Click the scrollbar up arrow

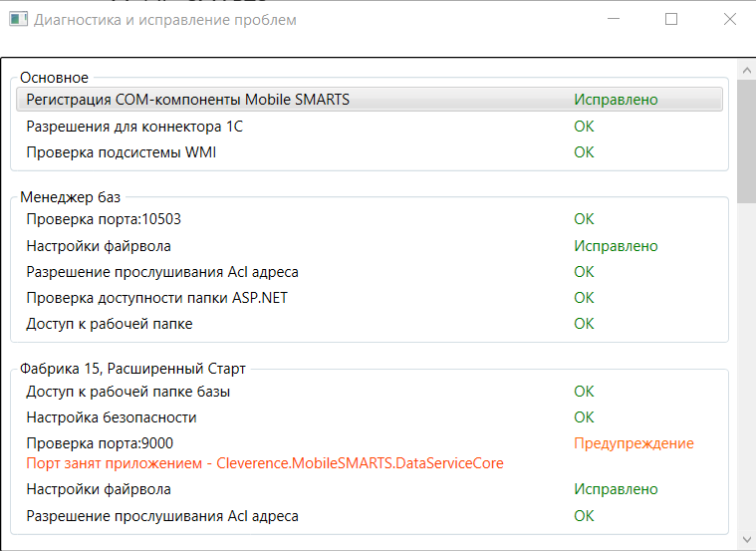747,71
